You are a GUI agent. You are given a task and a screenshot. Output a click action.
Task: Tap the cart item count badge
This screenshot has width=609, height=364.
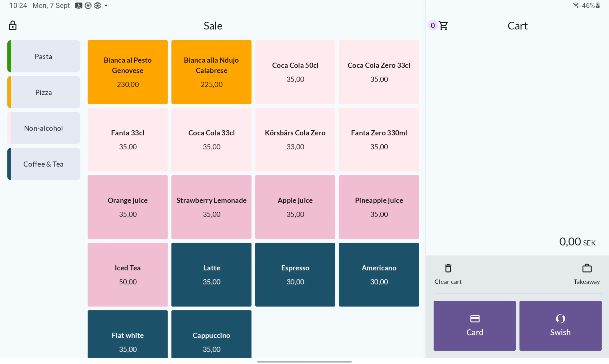point(433,25)
